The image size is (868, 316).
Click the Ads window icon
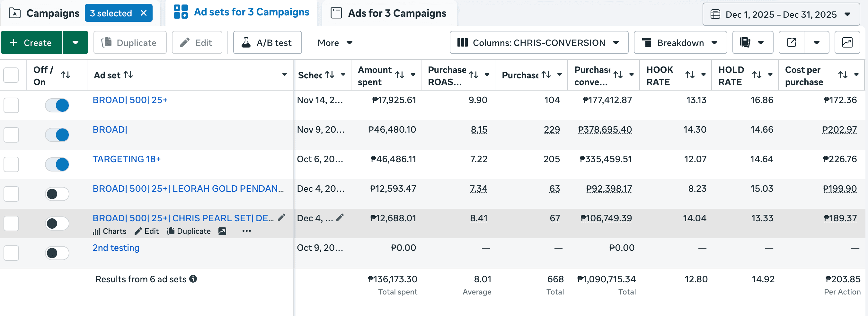pyautogui.click(x=336, y=13)
